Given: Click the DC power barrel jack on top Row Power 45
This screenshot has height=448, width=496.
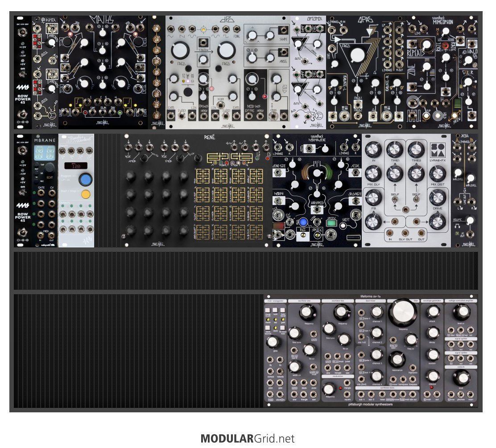Looking at the screenshot, I should (x=22, y=32).
